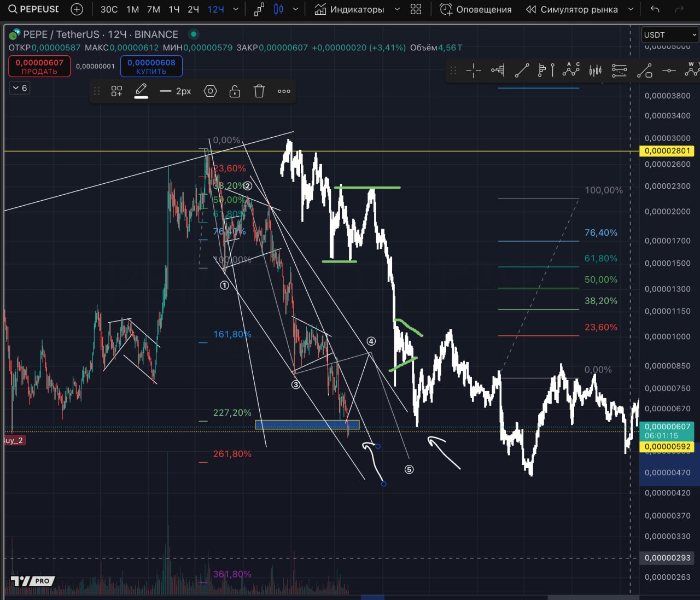Click the compare or add symbol plus icon
Image resolution: width=700 pixels, height=600 pixels.
pos(77,9)
